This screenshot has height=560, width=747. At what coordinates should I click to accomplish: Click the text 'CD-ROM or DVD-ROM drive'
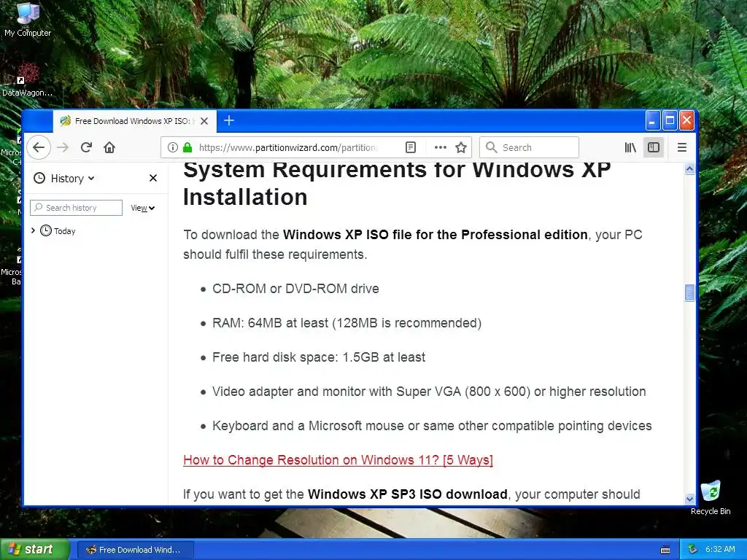tap(295, 289)
